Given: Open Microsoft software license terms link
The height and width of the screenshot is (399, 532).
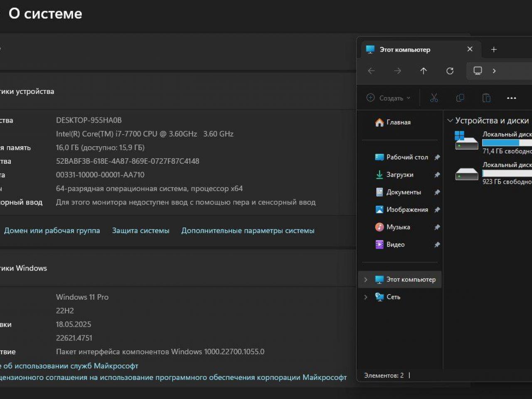Looking at the screenshot, I should 173,377.
